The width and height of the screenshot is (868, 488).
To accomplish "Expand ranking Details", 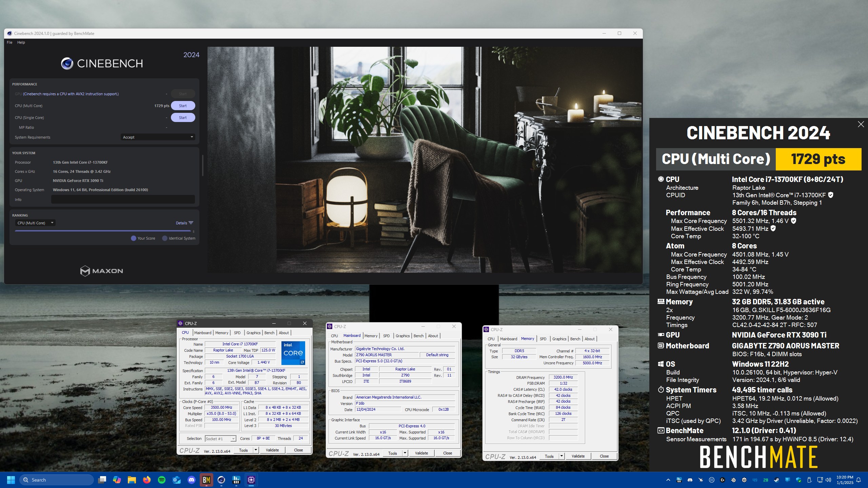I will click(184, 223).
